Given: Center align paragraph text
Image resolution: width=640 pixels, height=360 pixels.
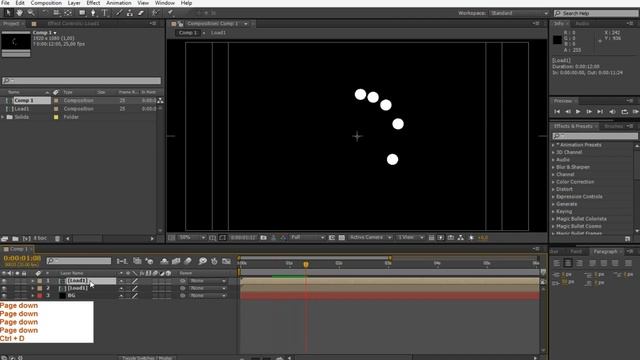Looking at the screenshot, I should (568, 263).
